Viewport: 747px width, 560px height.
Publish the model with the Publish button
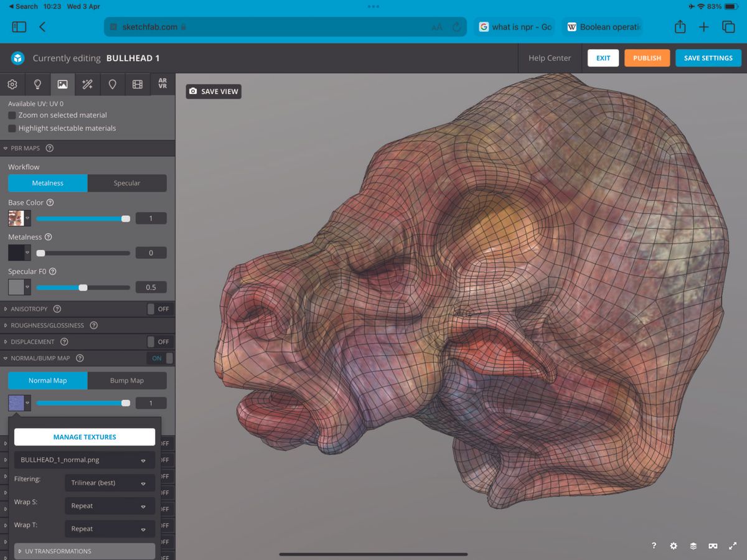(x=647, y=58)
